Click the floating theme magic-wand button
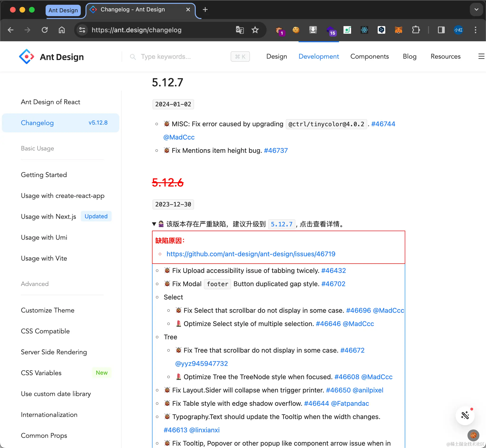Image resolution: width=486 pixels, height=448 pixels. pos(465,415)
